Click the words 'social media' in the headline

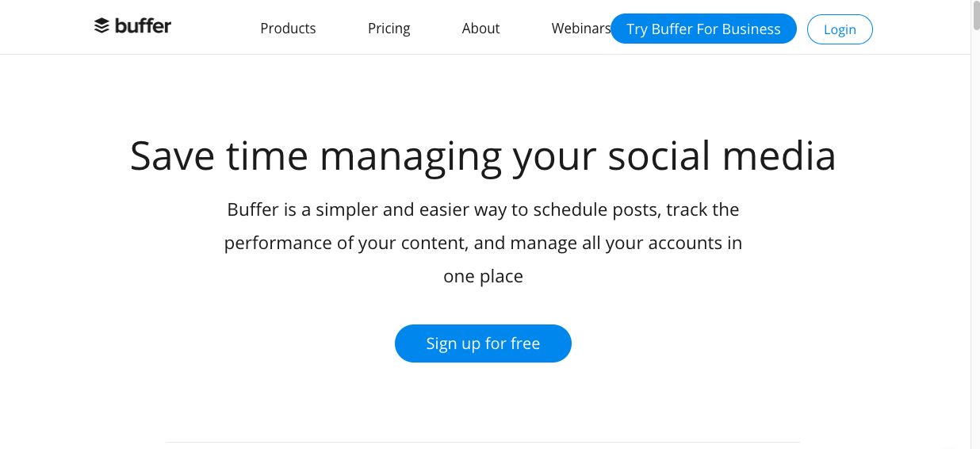[x=722, y=155]
